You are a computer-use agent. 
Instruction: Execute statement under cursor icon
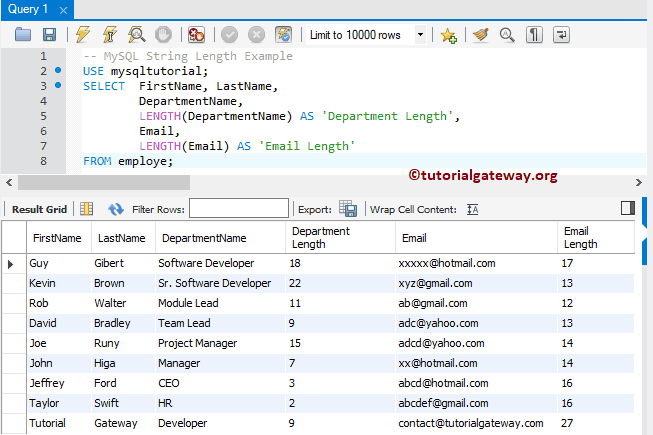[x=108, y=35]
